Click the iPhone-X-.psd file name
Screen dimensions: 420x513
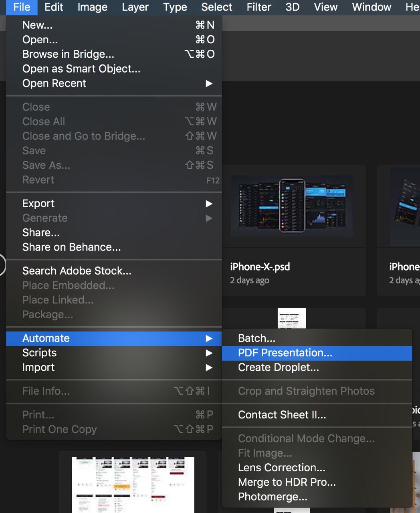coord(260,267)
